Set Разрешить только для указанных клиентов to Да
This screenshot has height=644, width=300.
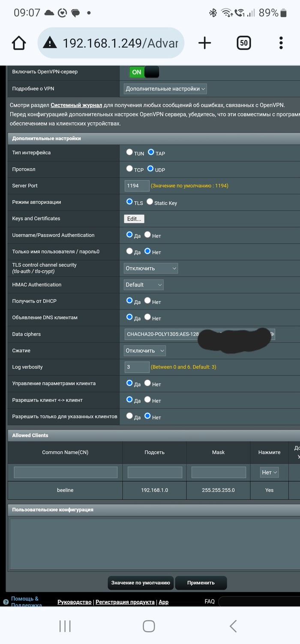tap(129, 416)
